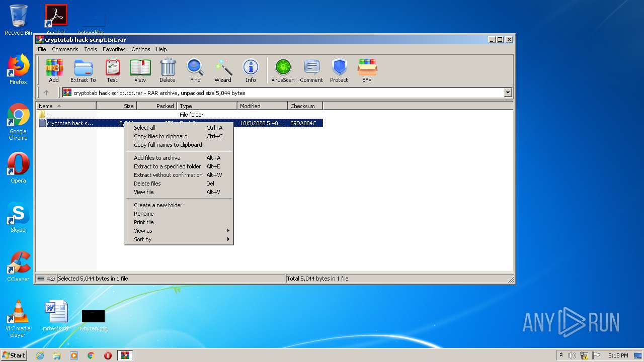Choose View file from context menu
644x362 pixels.
click(x=179, y=192)
